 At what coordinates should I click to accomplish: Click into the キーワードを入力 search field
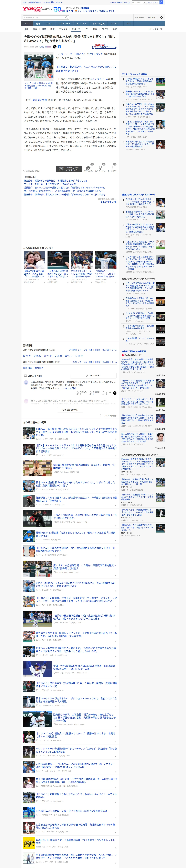44,18
